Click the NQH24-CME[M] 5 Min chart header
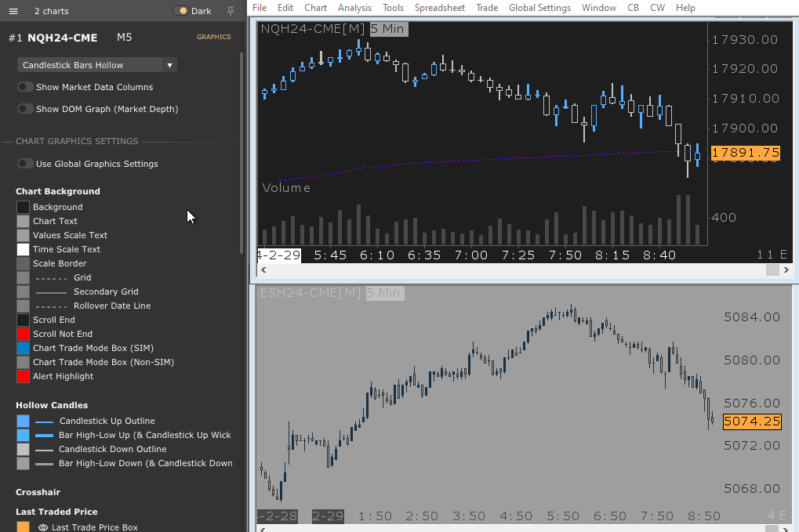Viewport: 799px width, 532px height. pyautogui.click(x=333, y=29)
